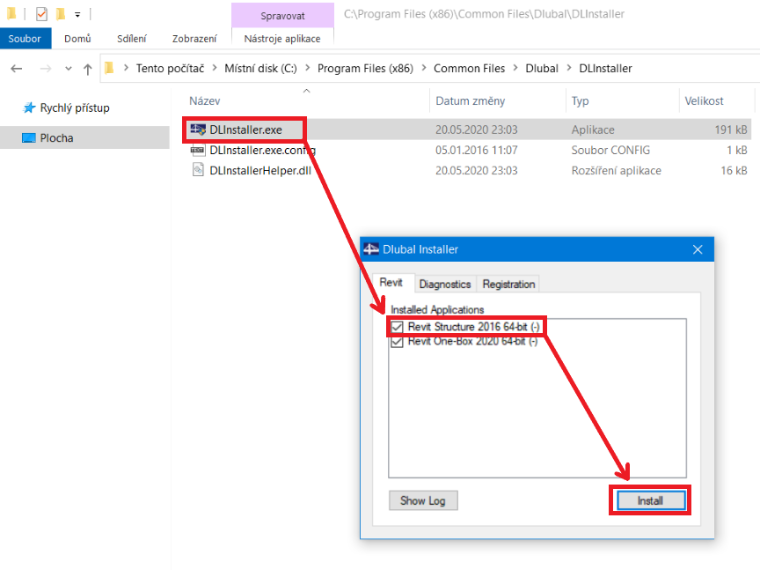Viewport: 760px width, 570px height.
Task: Click the DLInstaller.exe application icon
Action: click(x=198, y=129)
